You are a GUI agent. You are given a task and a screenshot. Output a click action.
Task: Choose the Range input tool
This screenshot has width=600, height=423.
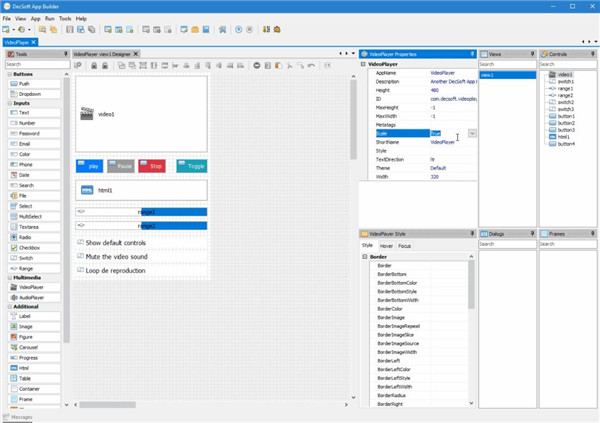(26, 268)
